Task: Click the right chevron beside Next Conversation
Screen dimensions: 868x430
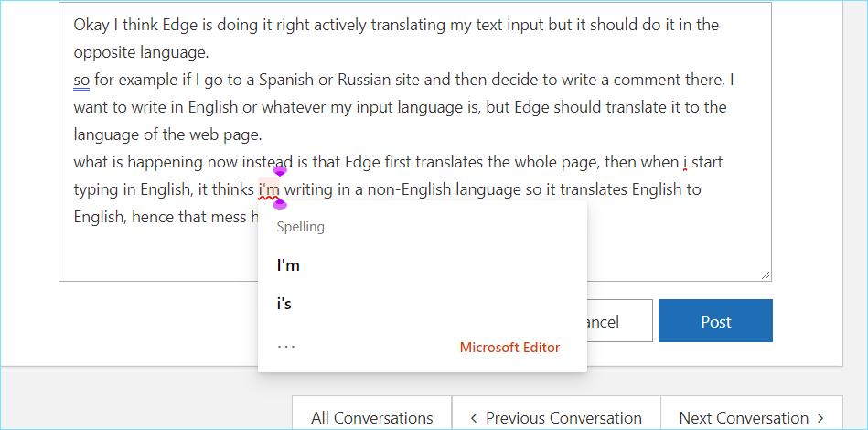Action: coord(820,418)
